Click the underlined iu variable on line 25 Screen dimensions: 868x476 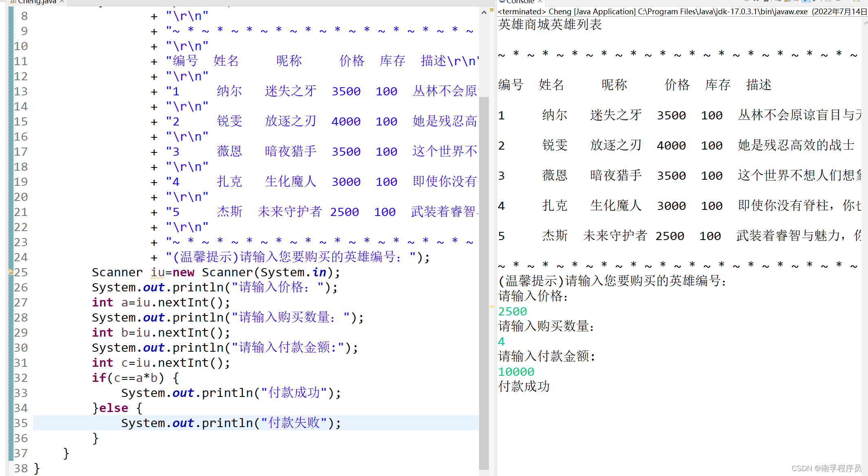[x=158, y=272]
